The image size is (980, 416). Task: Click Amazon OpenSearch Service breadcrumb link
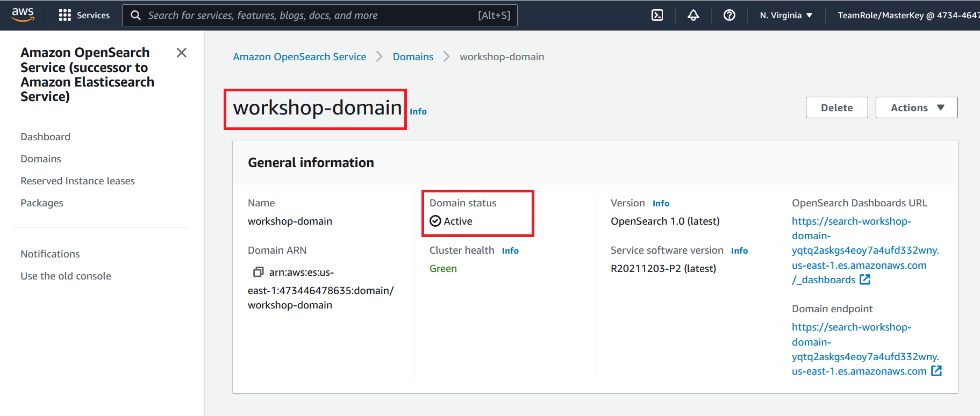pos(299,56)
